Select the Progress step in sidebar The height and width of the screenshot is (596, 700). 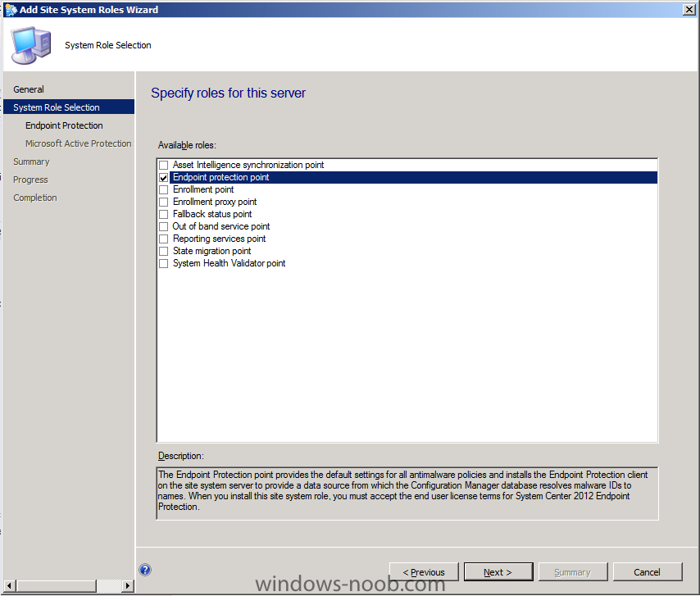[30, 180]
